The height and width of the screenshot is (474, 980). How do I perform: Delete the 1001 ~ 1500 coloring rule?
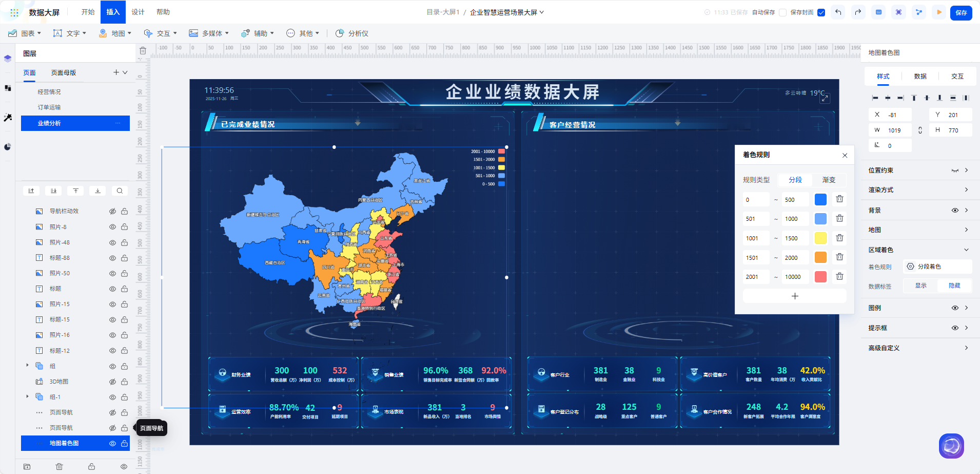839,238
